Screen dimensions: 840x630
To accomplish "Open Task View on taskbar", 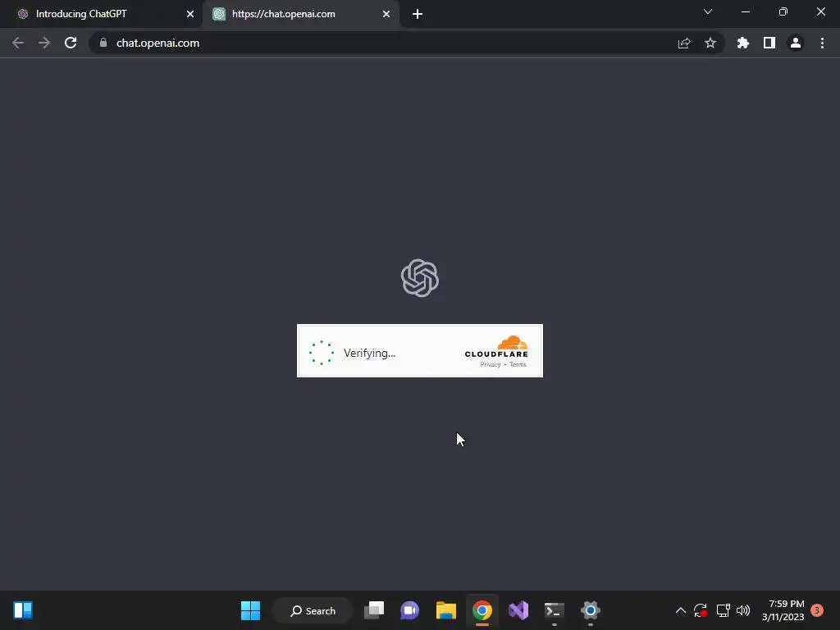I will pyautogui.click(x=374, y=610).
